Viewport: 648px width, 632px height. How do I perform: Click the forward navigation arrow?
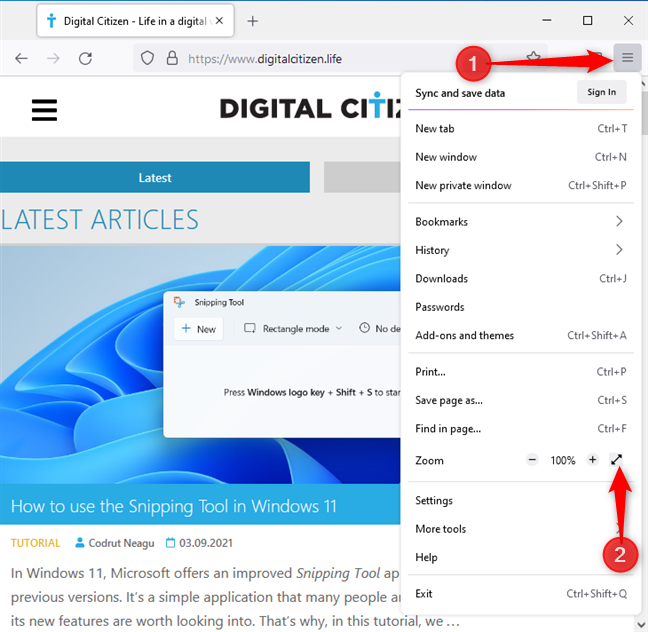click(x=53, y=59)
